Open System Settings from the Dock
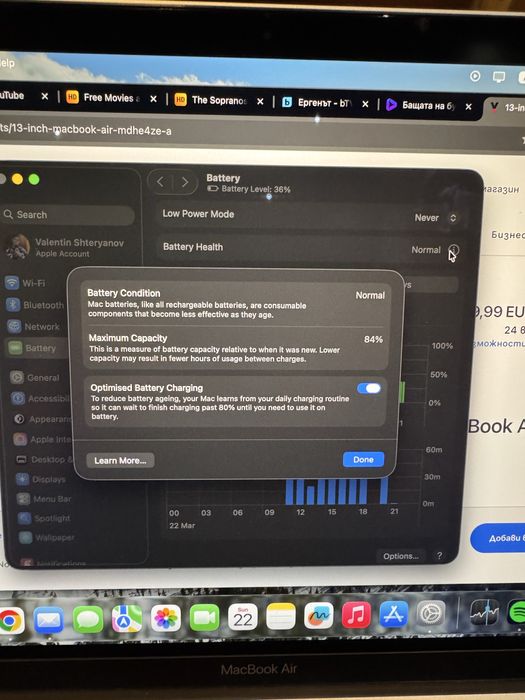The width and height of the screenshot is (525, 700). click(431, 613)
